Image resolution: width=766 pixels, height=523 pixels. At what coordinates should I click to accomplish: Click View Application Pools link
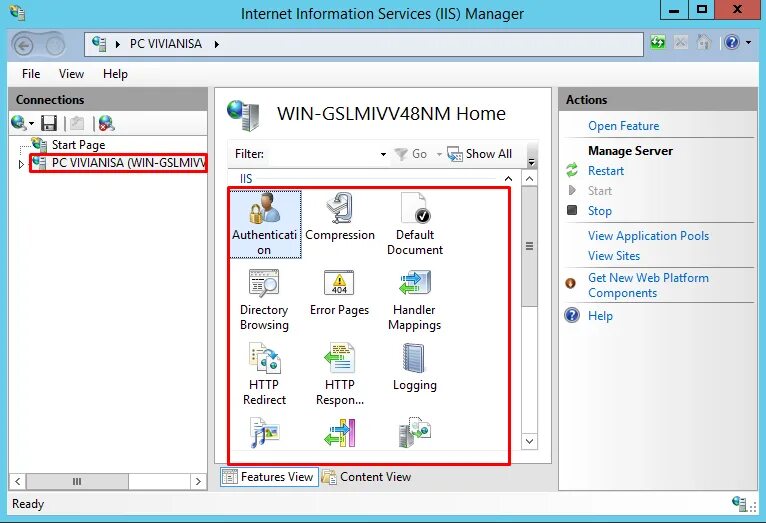point(648,236)
